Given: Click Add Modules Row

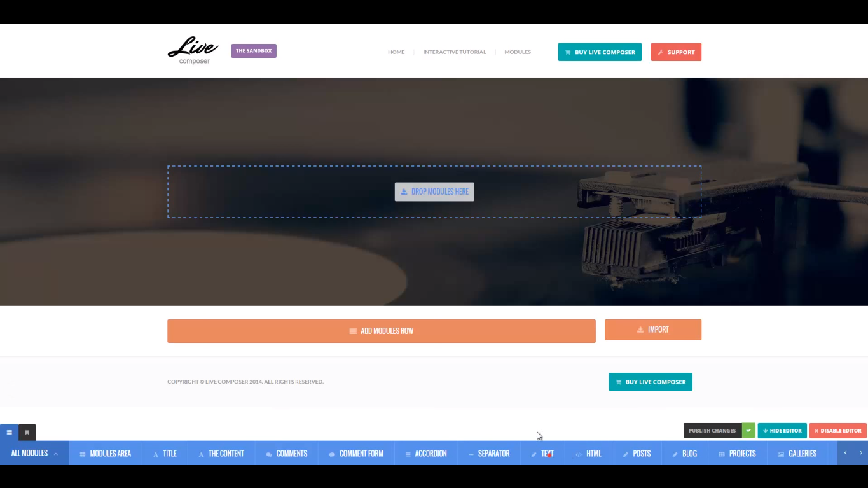Looking at the screenshot, I should point(382,331).
